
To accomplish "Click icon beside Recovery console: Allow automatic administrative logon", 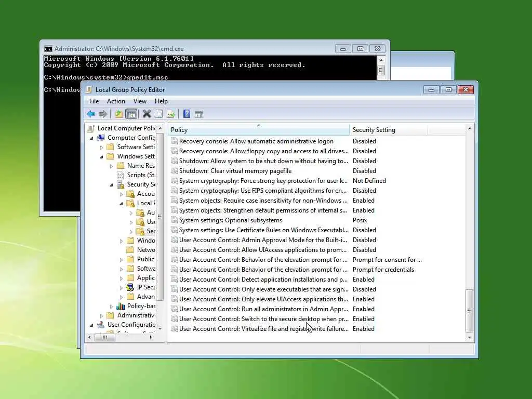I will 174,141.
